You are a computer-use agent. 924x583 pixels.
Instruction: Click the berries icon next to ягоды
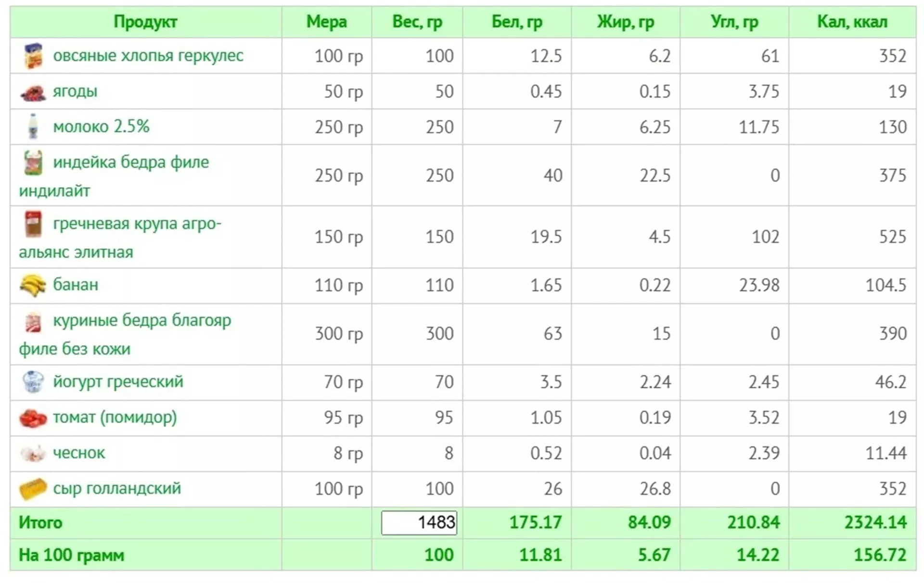click(x=33, y=92)
